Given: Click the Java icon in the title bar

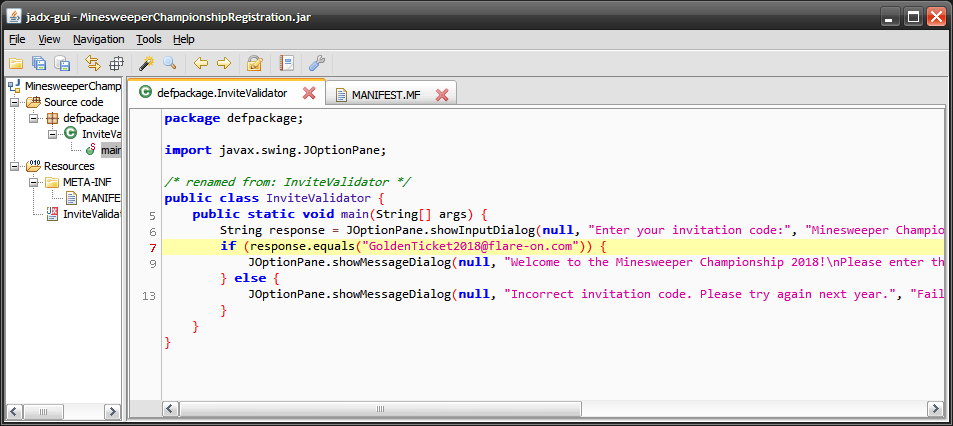Looking at the screenshot, I should coord(13,16).
